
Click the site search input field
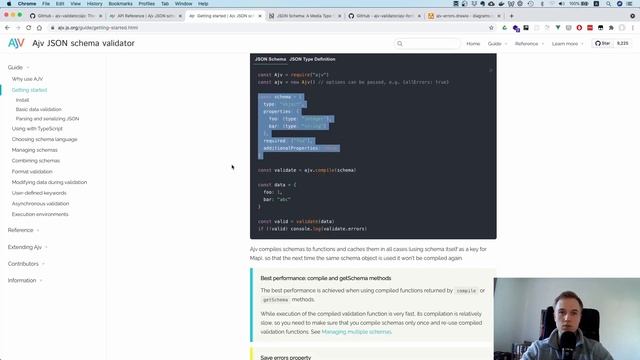(427, 44)
